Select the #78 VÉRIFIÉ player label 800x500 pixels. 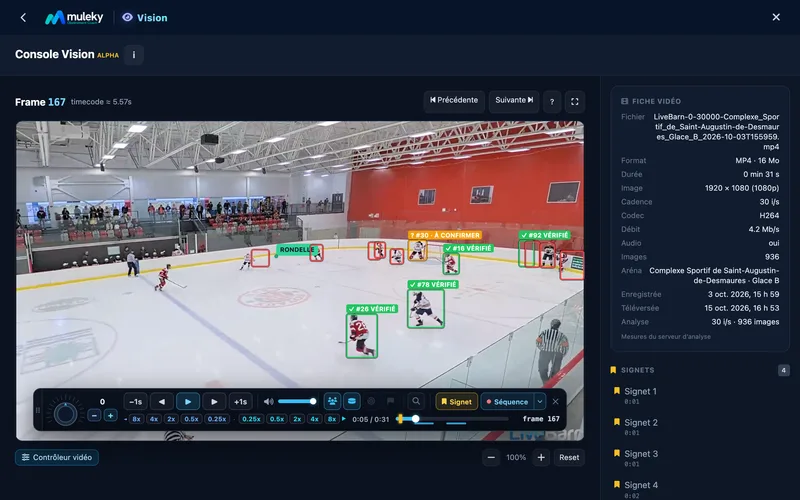tap(433, 284)
